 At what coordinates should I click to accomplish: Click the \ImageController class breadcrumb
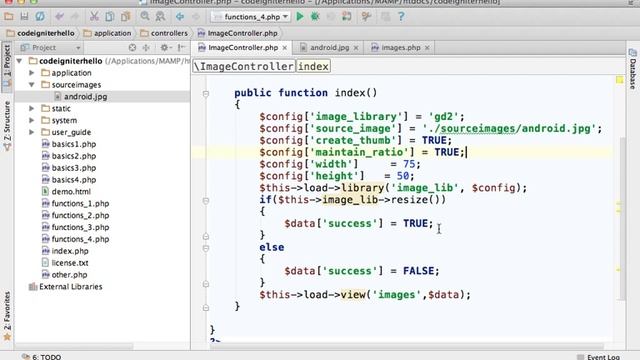tap(244, 66)
